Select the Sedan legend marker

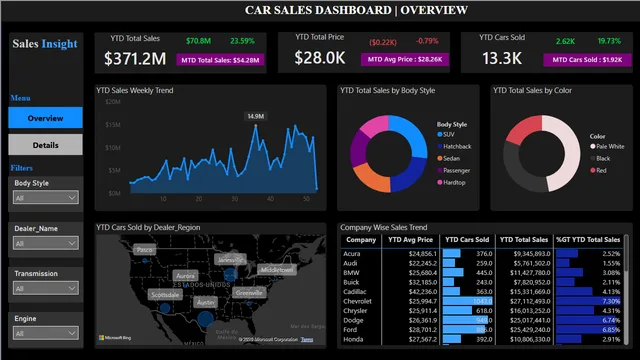click(440, 158)
